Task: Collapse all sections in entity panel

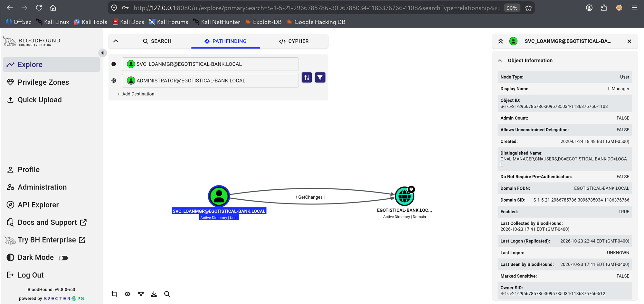Action: [x=501, y=41]
